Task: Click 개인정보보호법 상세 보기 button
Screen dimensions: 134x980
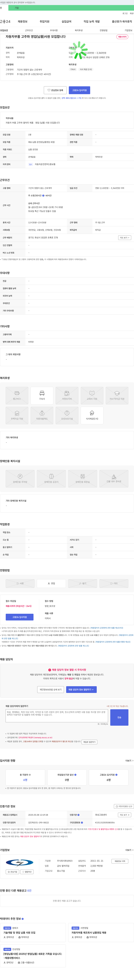Action: tap(51, 689)
